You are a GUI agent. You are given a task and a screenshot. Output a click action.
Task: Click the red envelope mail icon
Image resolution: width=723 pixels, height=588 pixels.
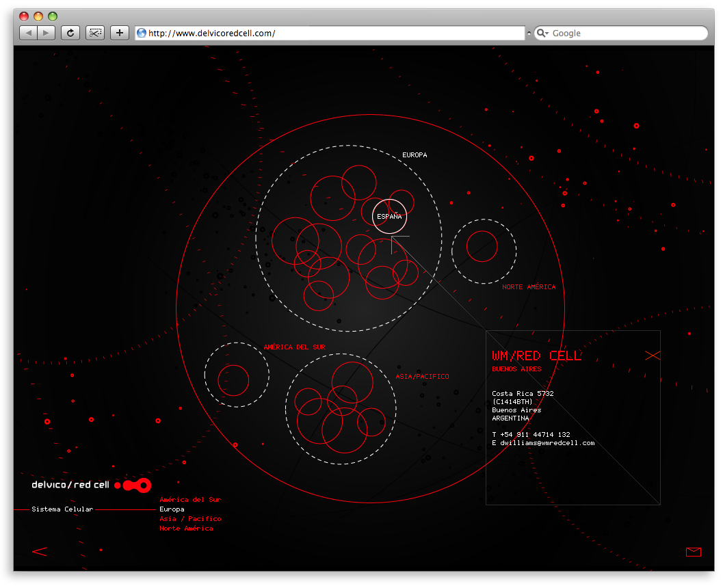pyautogui.click(x=693, y=552)
